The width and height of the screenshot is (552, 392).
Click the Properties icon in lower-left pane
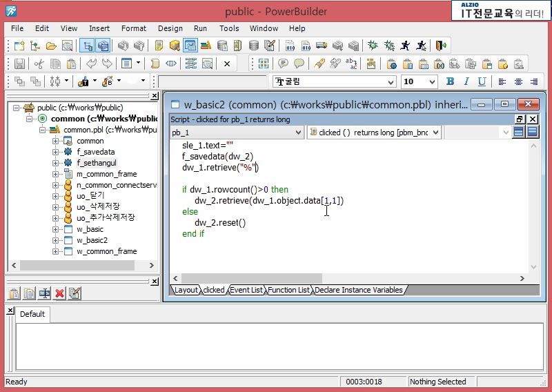click(x=75, y=293)
